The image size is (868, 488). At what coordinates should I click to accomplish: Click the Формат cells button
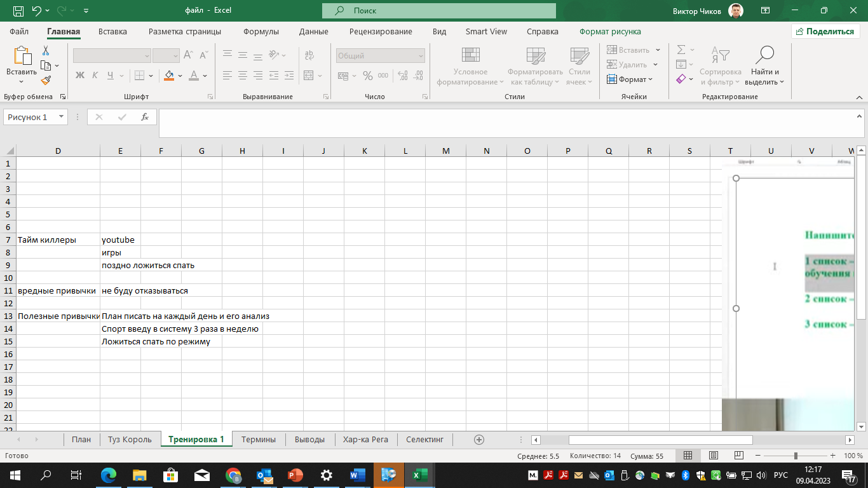point(630,79)
